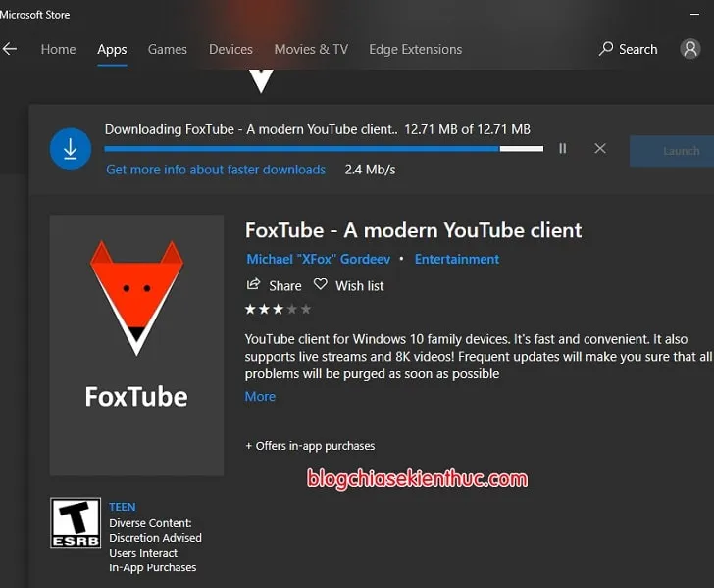Open the Edge Extensions tab
714x588 pixels.
point(415,49)
